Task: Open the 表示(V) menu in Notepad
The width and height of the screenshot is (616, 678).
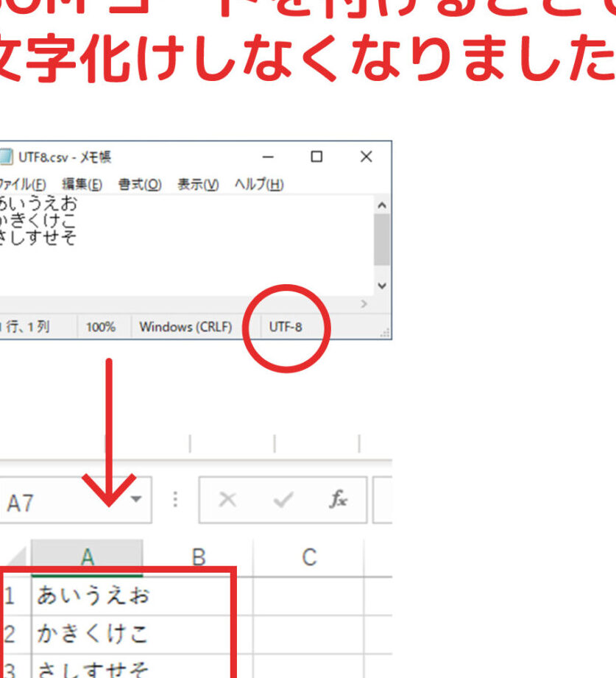Action: tap(196, 184)
